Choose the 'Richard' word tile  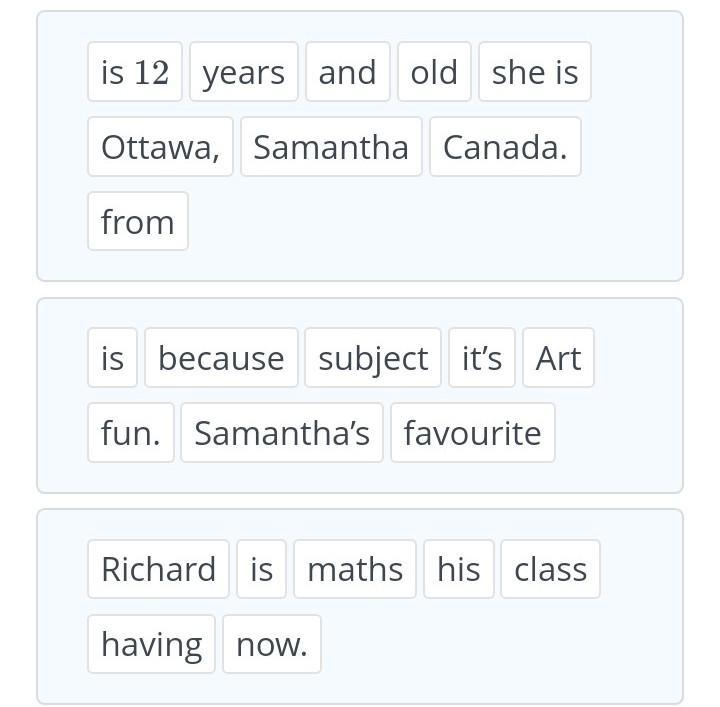[x=158, y=569]
